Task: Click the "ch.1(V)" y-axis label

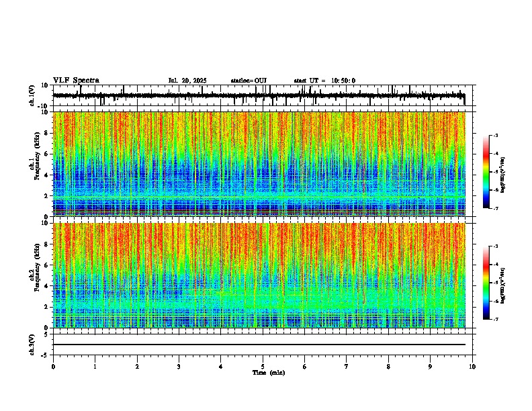Action: coord(32,95)
